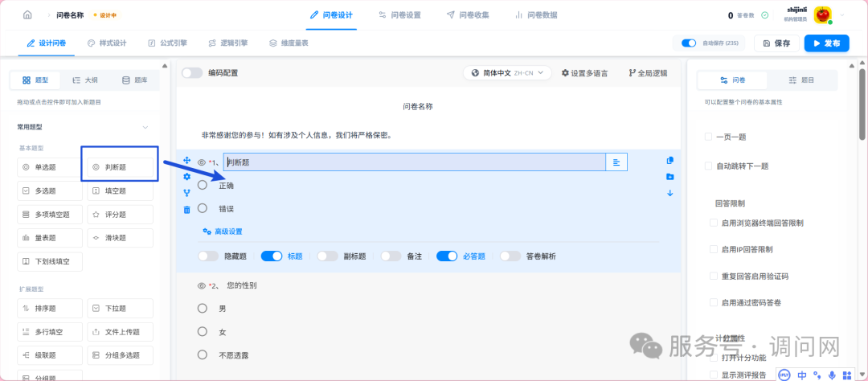Open 全局逻辑 settings
The height and width of the screenshot is (381, 868).
(648, 72)
